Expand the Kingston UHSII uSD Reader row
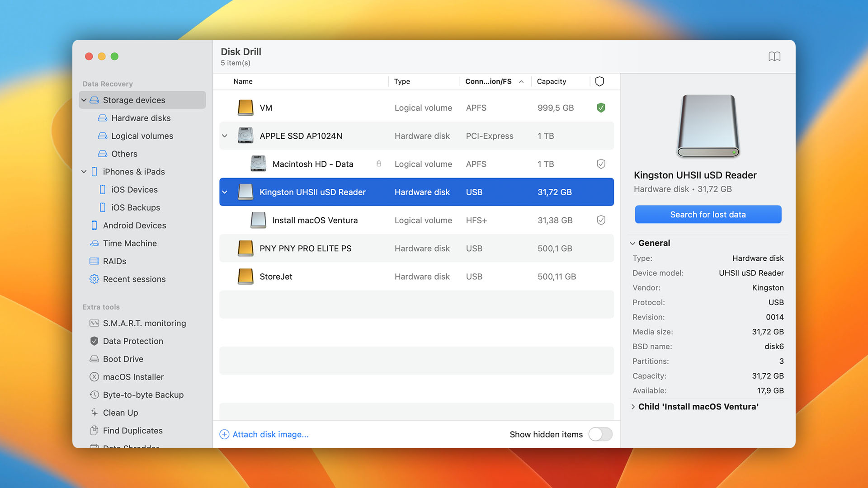Screen dimensions: 868x488 click(225, 192)
